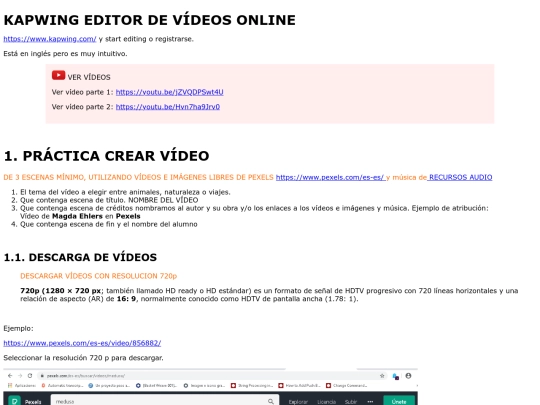Image resolution: width=540 pixels, height=405 pixels.
Task: Click the Pexels logo icon
Action: point(14,401)
